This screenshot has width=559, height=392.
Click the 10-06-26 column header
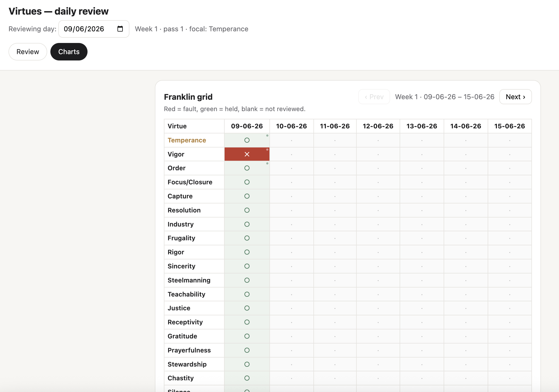(x=291, y=126)
